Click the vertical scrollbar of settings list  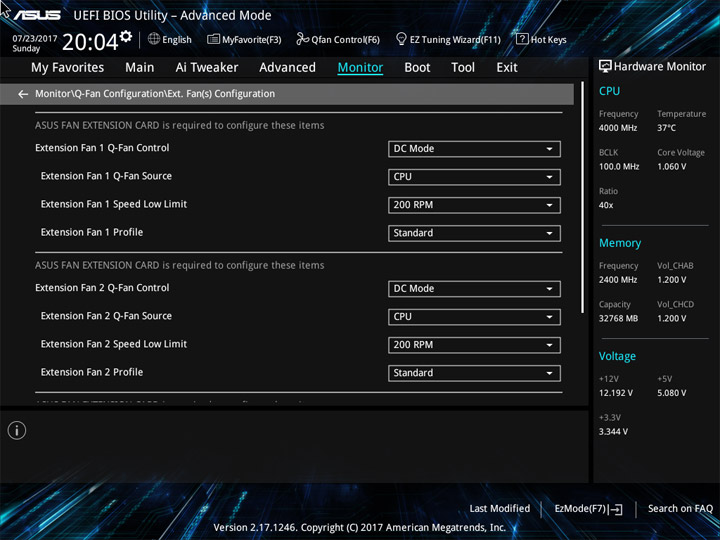click(x=583, y=197)
